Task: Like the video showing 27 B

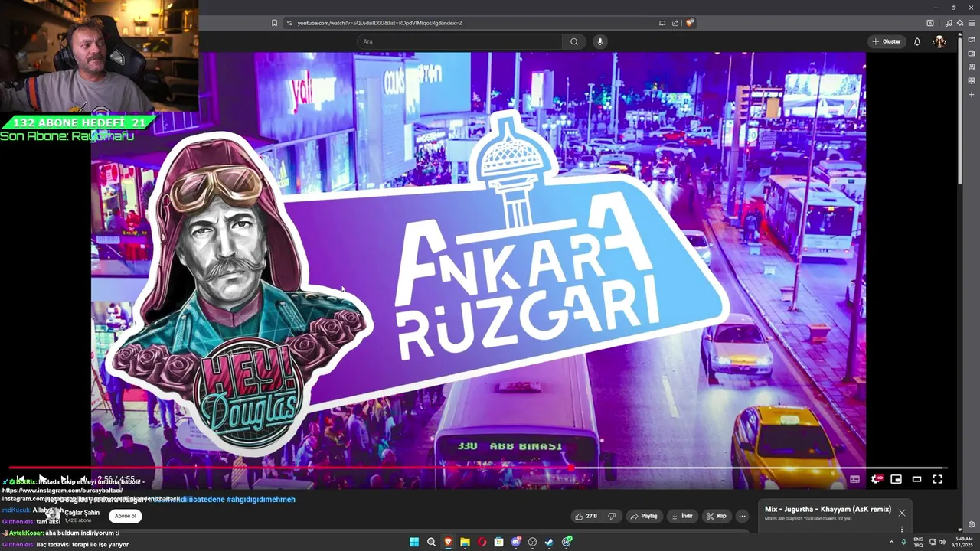Action: 586,516
